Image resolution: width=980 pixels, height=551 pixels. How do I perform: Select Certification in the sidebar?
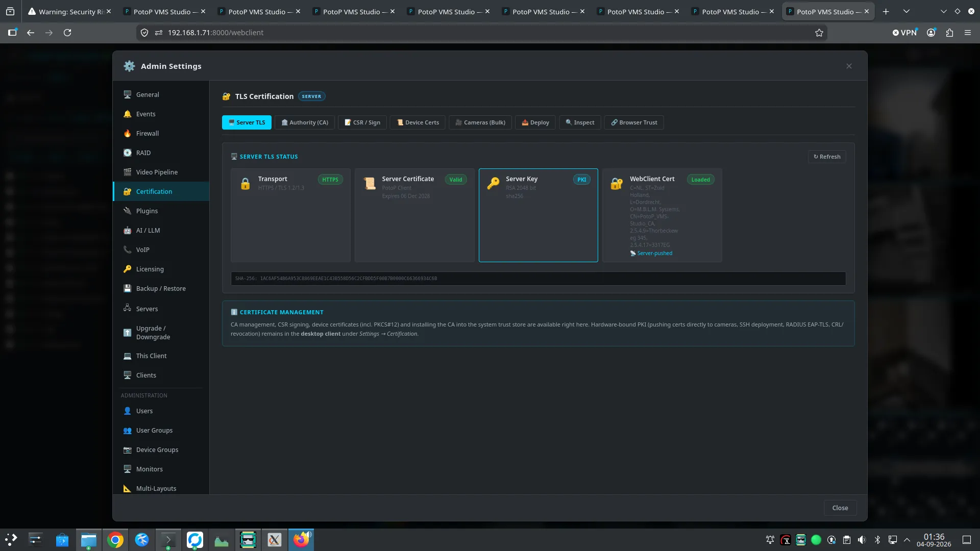click(161, 191)
